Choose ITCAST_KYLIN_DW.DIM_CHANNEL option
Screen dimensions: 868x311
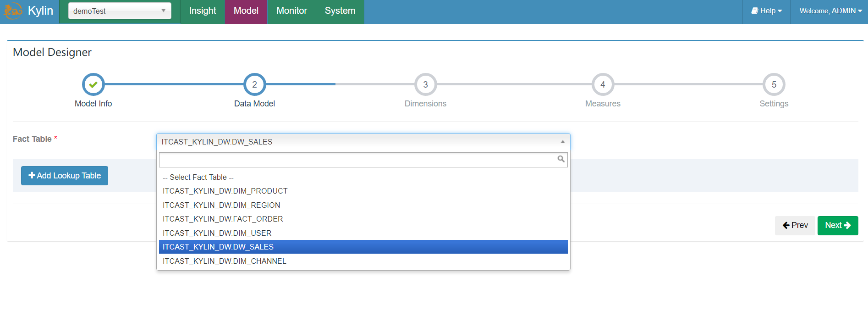[x=363, y=261]
